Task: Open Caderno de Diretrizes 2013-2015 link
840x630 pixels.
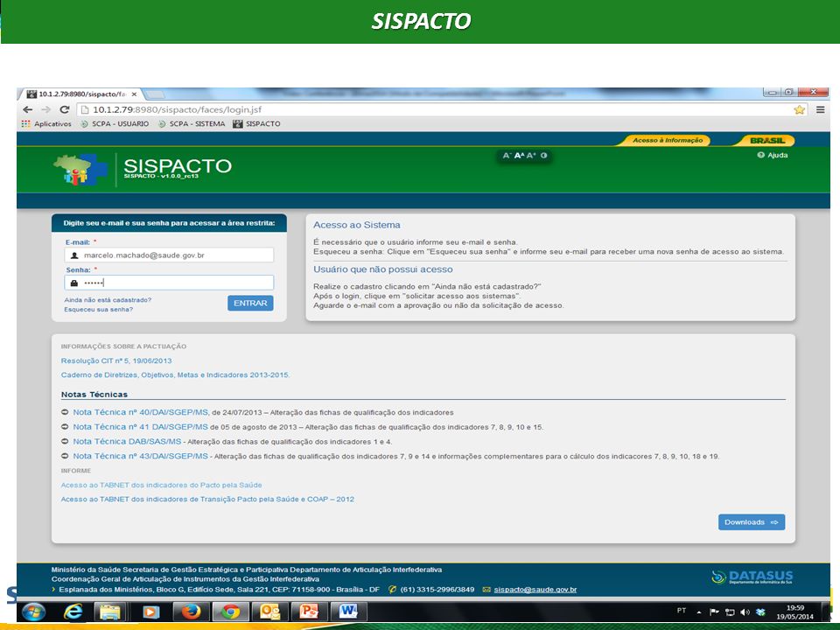Action: coord(175,375)
